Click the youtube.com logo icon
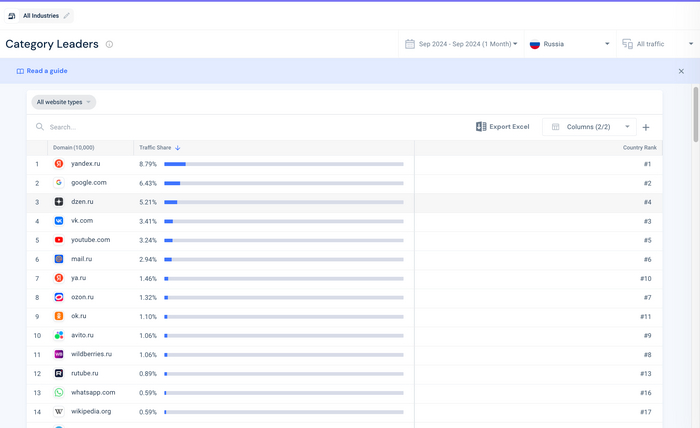This screenshot has height=428, width=700. coord(59,240)
